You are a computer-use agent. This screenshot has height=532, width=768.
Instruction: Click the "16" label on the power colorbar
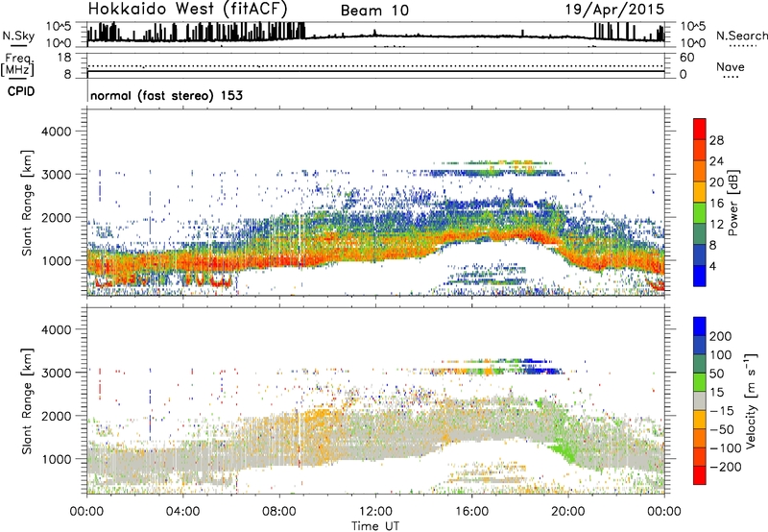click(716, 204)
